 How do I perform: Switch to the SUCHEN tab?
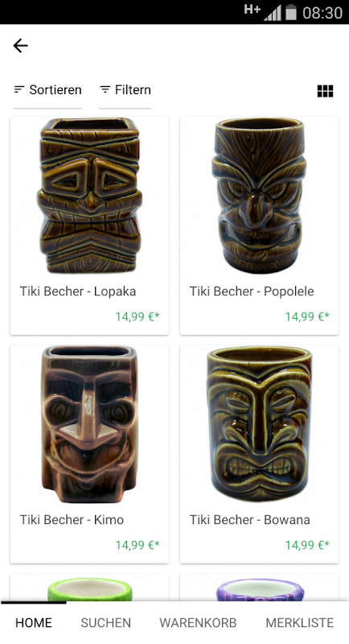tap(106, 622)
